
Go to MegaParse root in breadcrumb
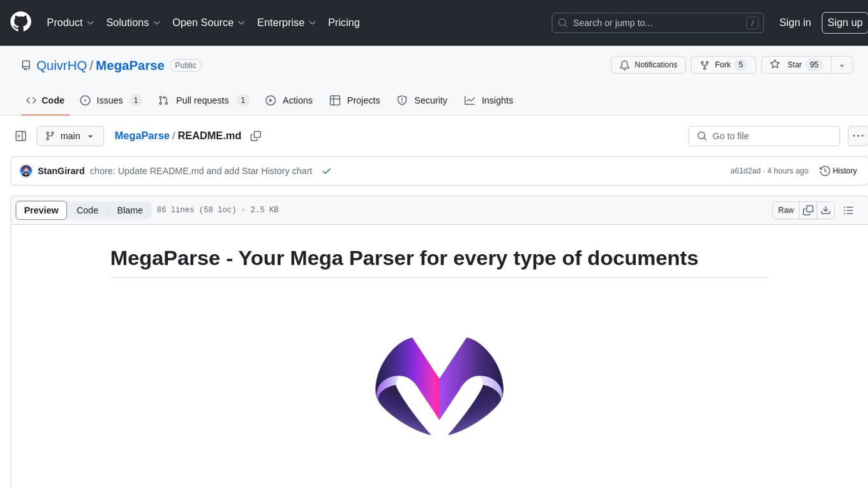[142, 136]
